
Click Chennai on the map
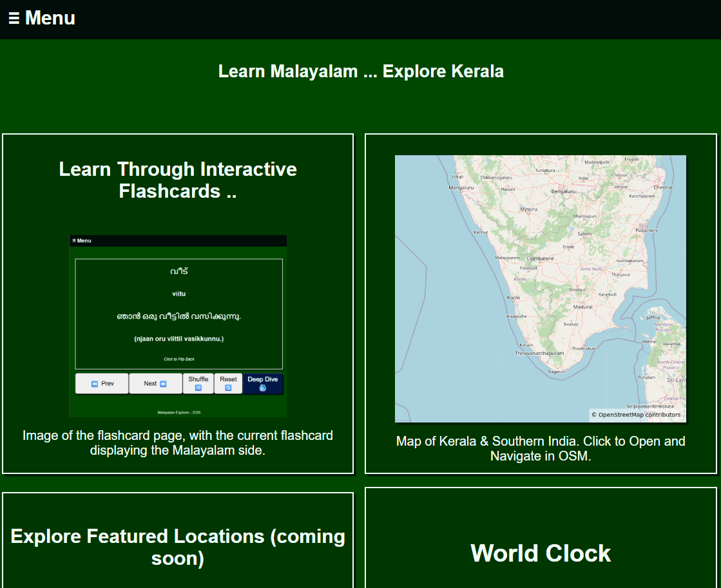click(x=663, y=187)
